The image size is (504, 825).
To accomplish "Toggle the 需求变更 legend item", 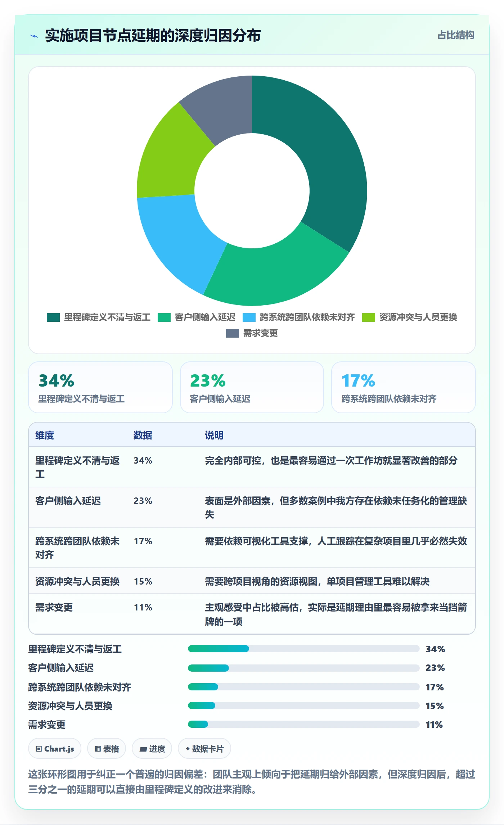I will (x=252, y=333).
